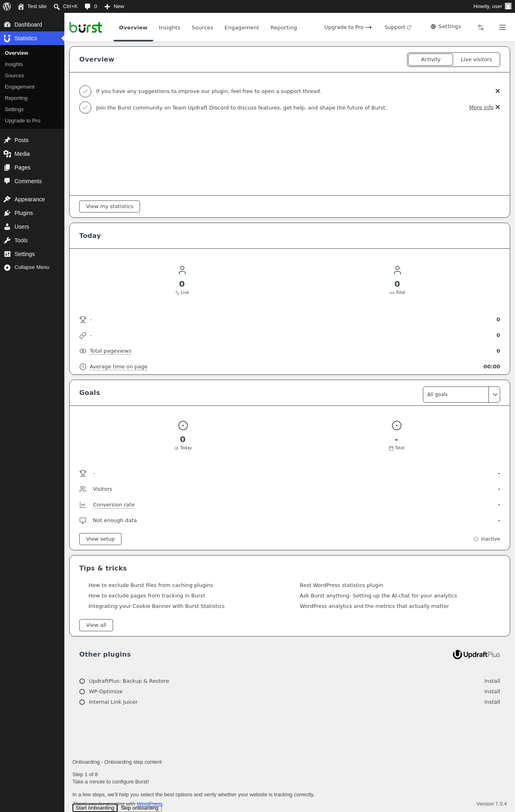Install Internal Link Juicer plugin
The image size is (515, 812).
click(x=492, y=702)
